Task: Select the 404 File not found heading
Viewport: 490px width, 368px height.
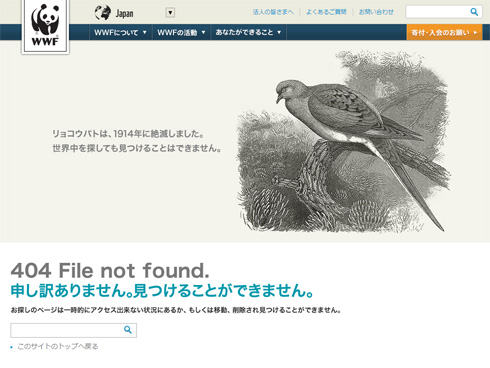Action: coord(110,270)
